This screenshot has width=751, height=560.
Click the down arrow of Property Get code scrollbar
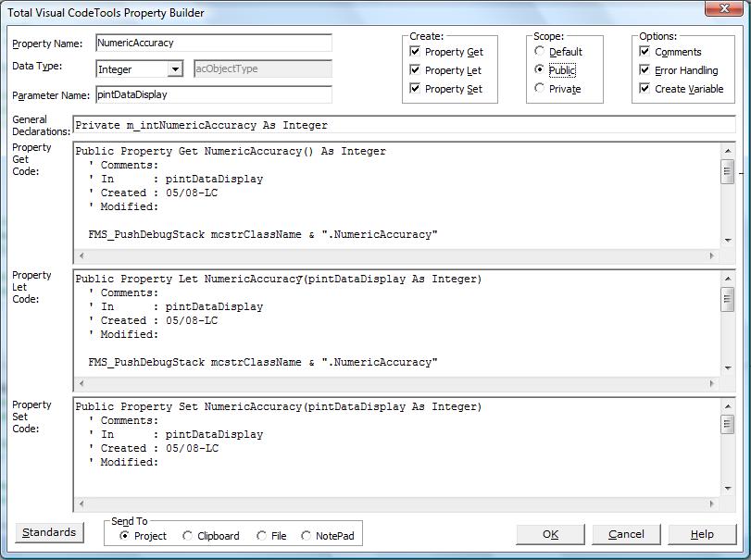coord(728,241)
